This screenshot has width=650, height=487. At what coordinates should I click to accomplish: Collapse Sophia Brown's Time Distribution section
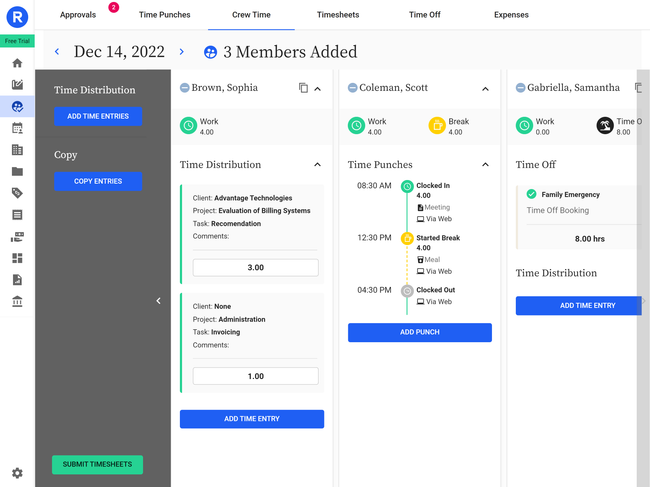(x=317, y=165)
